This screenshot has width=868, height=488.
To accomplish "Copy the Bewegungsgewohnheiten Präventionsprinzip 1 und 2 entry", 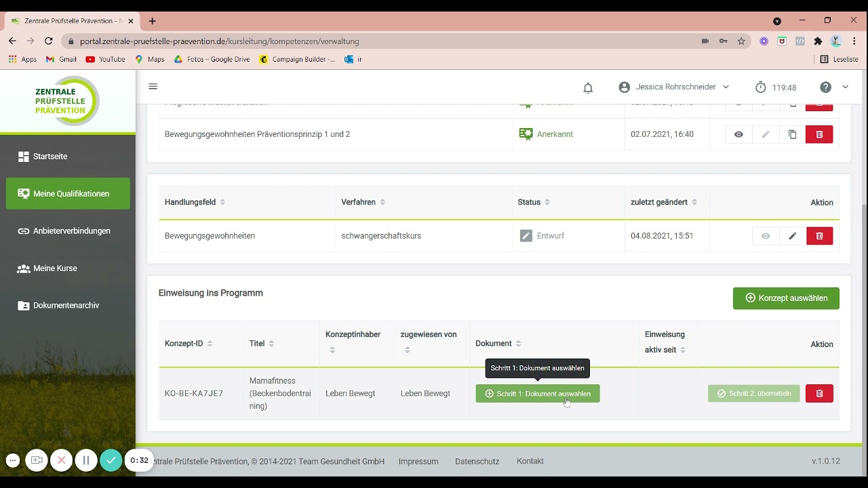I will (792, 134).
